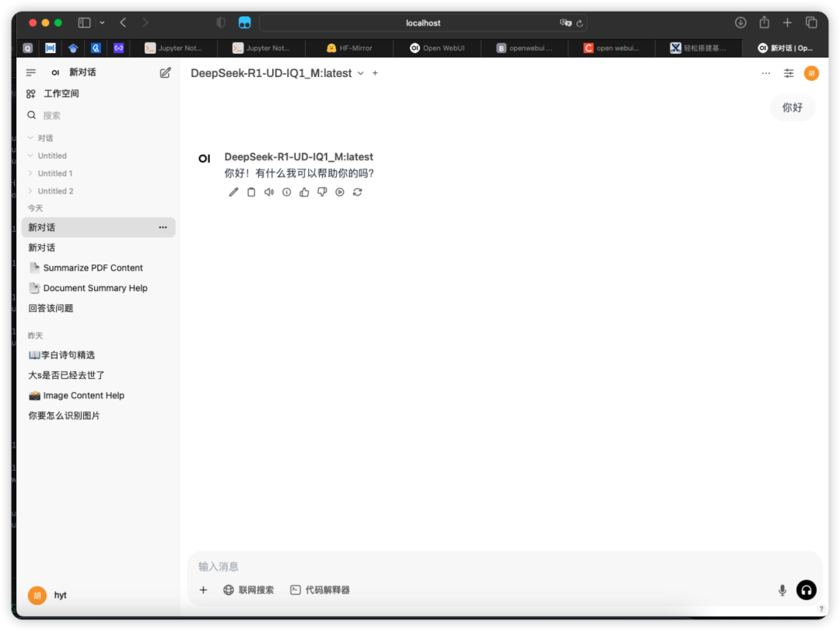
Task: Switch to the HF-Mirror tab
Action: 349,48
